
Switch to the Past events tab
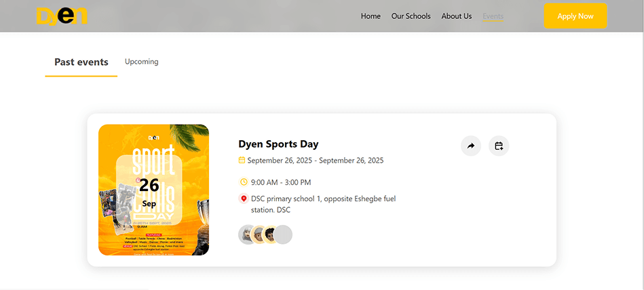click(81, 62)
